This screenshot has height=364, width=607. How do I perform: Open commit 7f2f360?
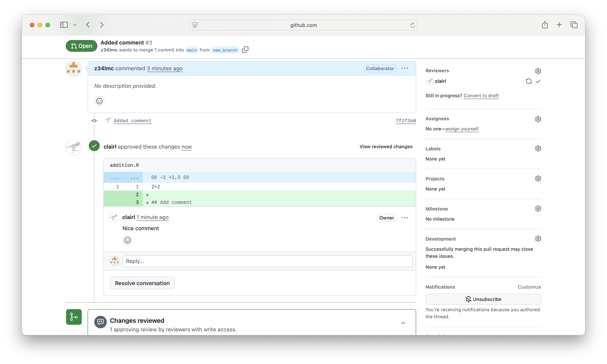pos(406,121)
